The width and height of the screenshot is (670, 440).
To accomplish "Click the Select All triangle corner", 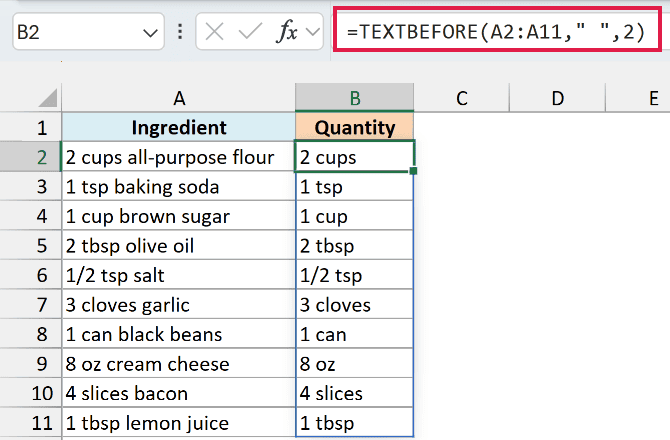I will pos(47,98).
